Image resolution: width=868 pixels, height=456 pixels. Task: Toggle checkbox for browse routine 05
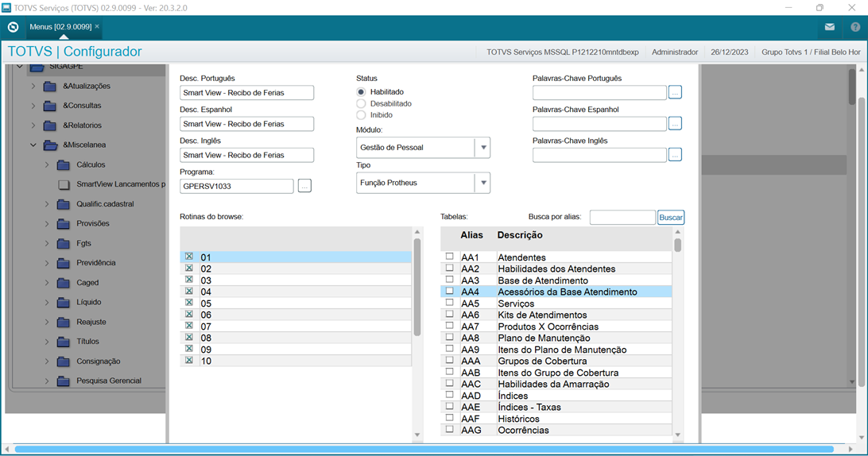(x=188, y=303)
